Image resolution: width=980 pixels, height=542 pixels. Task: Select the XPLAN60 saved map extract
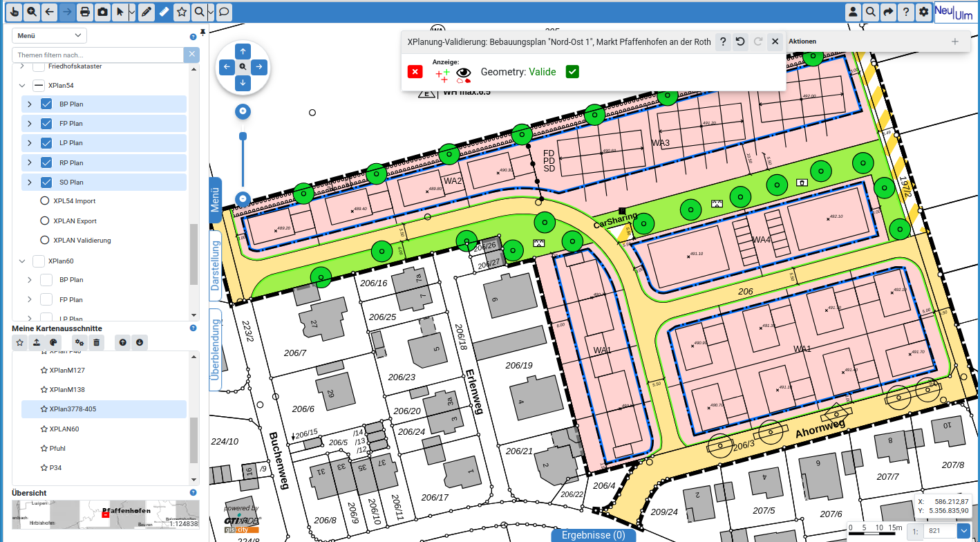(x=64, y=429)
